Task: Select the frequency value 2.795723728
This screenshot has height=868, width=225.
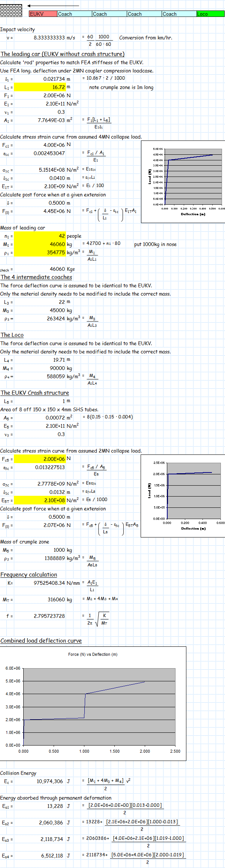Action: tap(49, 616)
